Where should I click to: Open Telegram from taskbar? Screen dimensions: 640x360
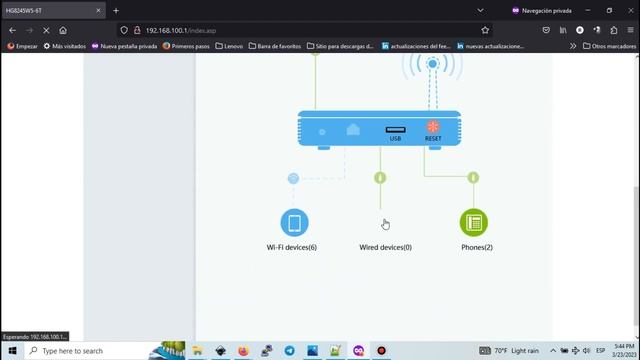click(x=289, y=351)
